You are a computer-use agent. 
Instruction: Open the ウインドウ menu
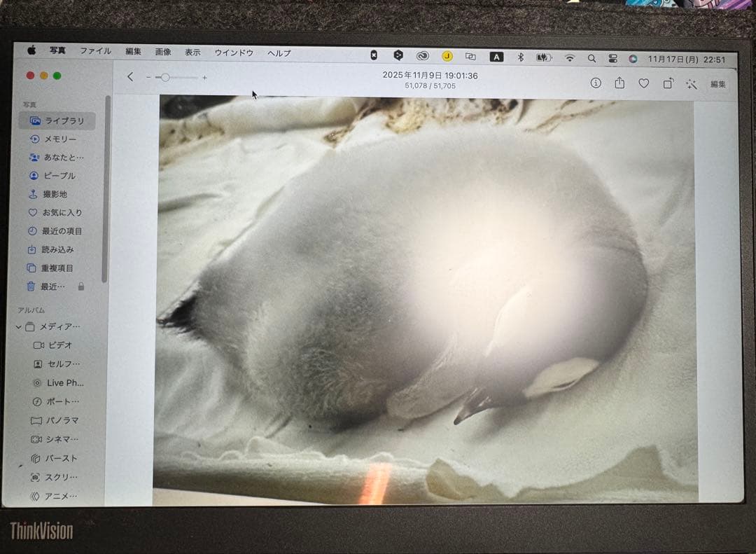[x=234, y=53]
